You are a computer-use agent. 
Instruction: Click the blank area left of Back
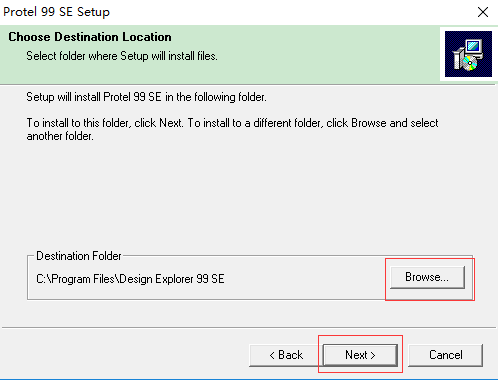123,355
